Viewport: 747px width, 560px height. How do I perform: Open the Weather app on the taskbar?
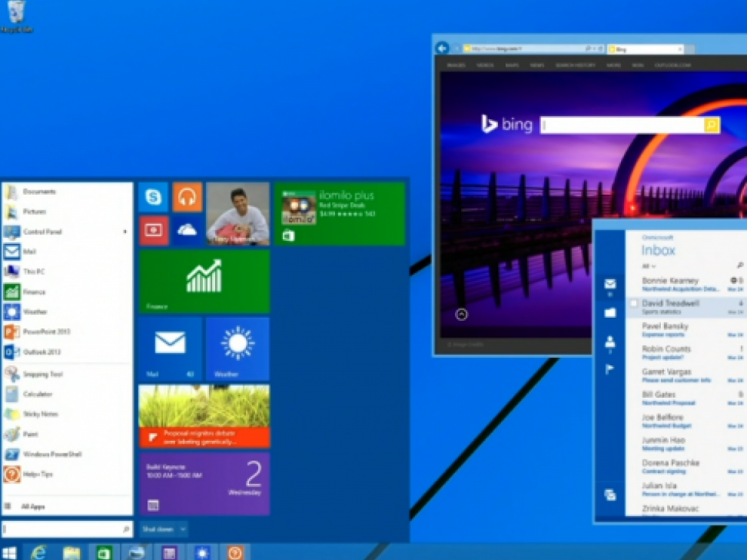tap(202, 553)
